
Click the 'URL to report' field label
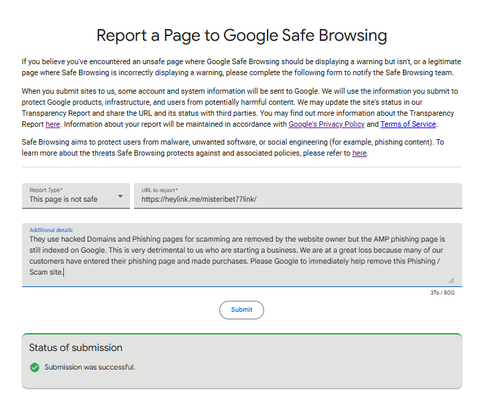[160, 190]
